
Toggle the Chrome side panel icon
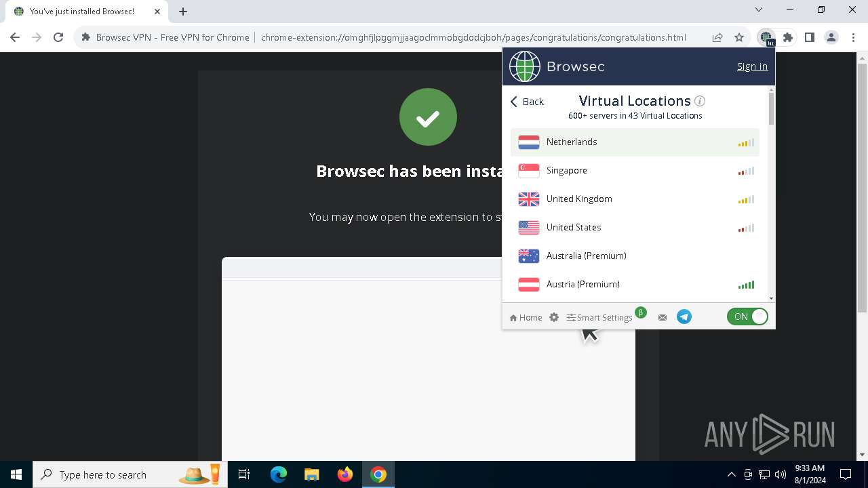coord(809,38)
